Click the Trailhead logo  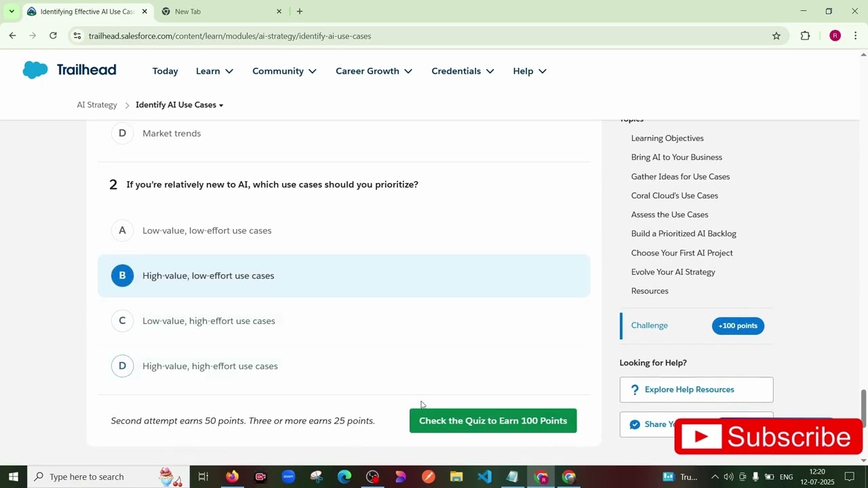(69, 70)
